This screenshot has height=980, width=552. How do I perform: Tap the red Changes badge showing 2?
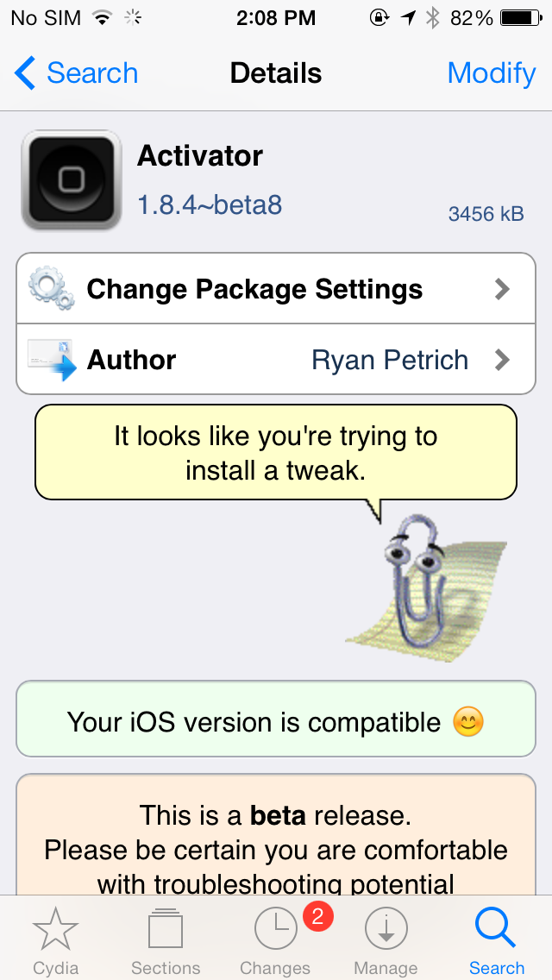[317, 916]
